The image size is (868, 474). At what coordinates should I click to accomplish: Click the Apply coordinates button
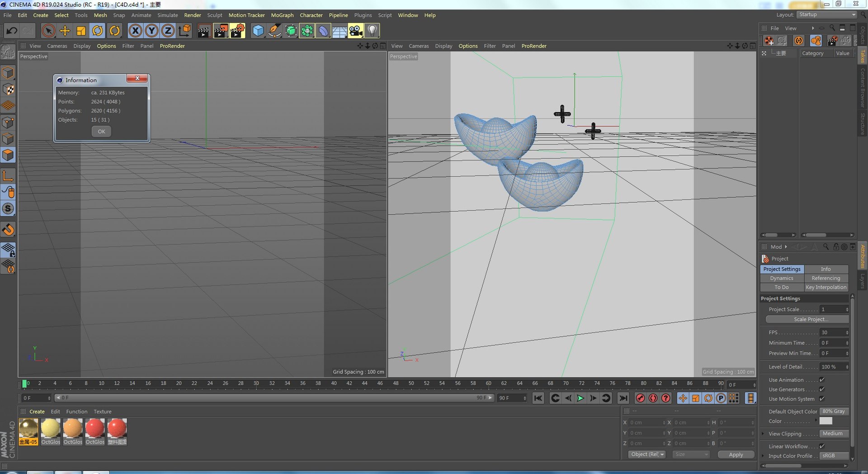736,455
